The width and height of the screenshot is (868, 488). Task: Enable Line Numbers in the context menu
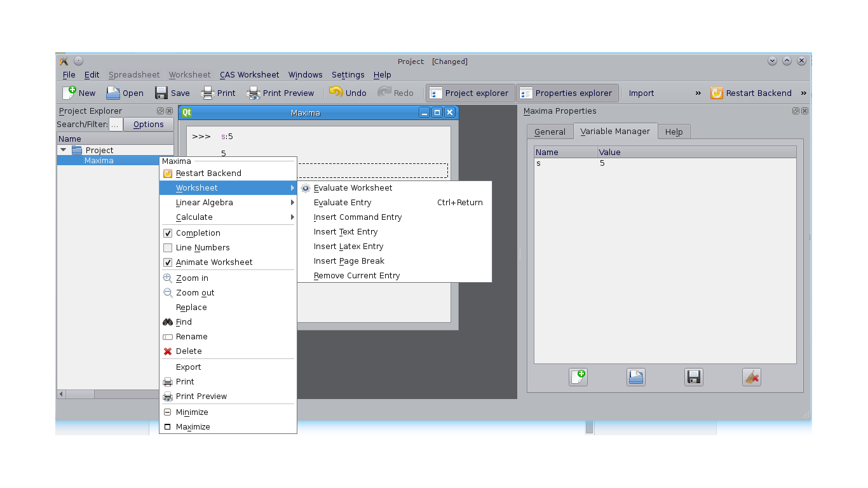click(168, 247)
